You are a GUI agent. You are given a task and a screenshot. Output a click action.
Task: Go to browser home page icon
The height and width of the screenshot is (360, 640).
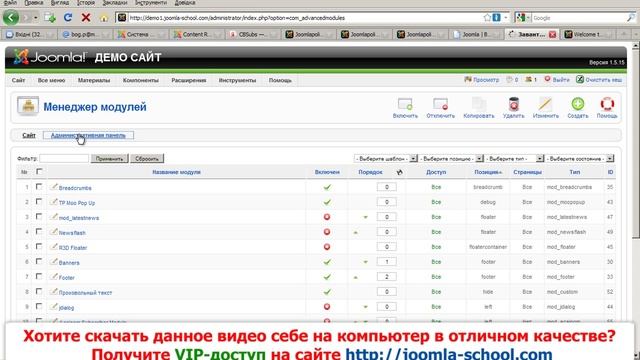[x=104, y=18]
